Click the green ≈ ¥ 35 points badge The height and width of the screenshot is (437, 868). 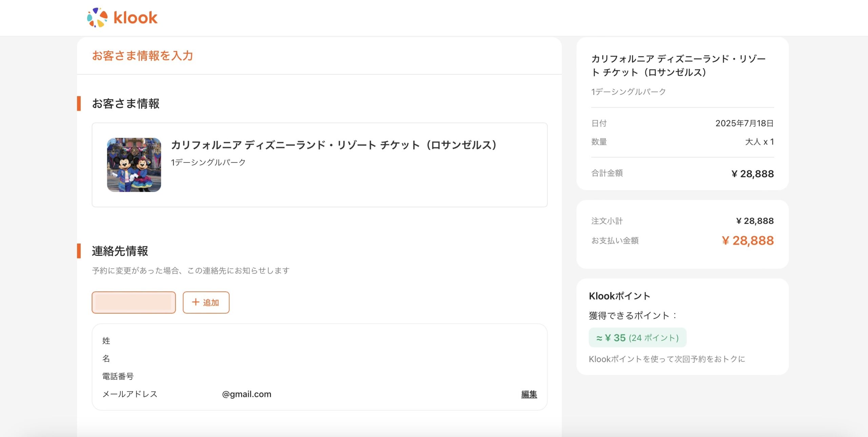click(x=637, y=338)
